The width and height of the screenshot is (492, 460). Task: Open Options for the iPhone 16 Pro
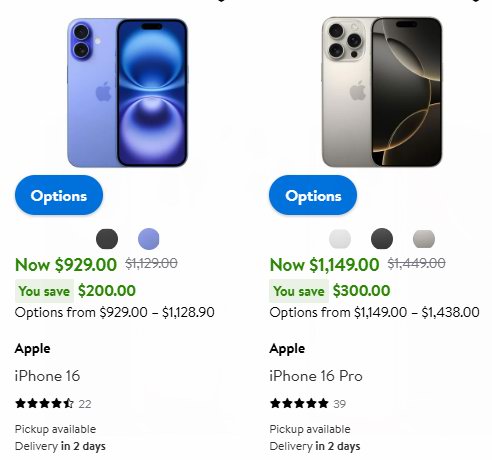tap(313, 195)
